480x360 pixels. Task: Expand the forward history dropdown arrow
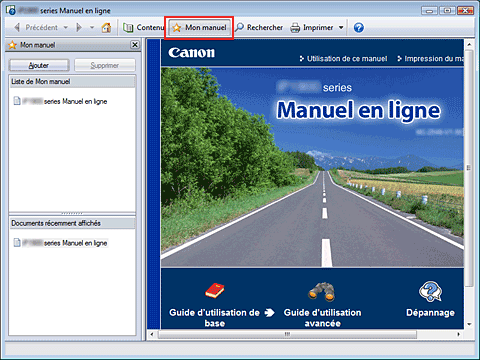92,28
